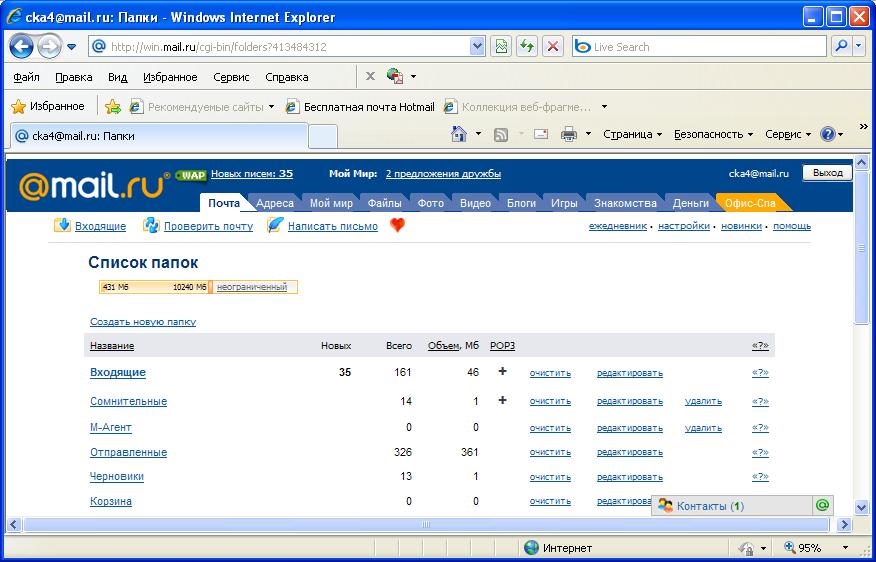Open the Контакты (1) panel

click(732, 506)
